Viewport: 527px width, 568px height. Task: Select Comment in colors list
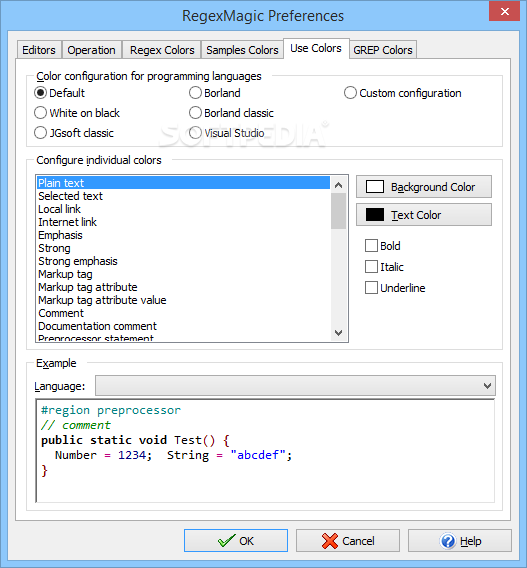click(183, 313)
